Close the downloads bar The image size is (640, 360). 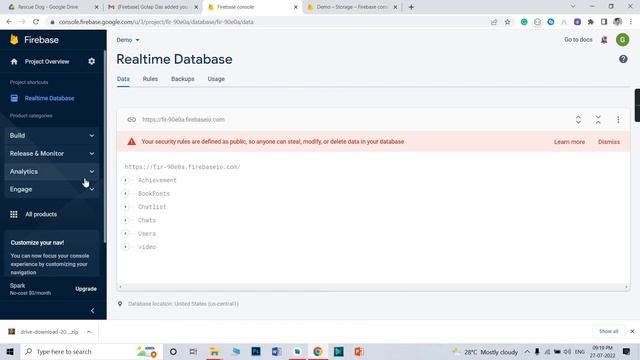[x=632, y=331]
